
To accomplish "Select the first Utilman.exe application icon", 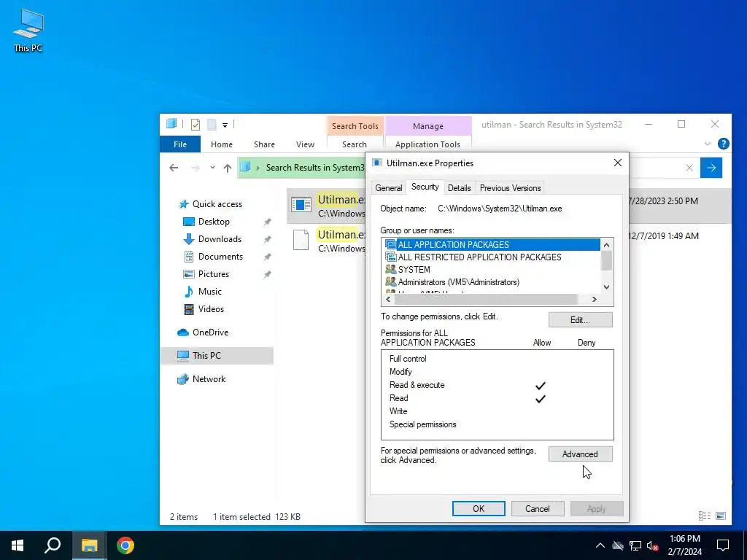I will [301, 205].
